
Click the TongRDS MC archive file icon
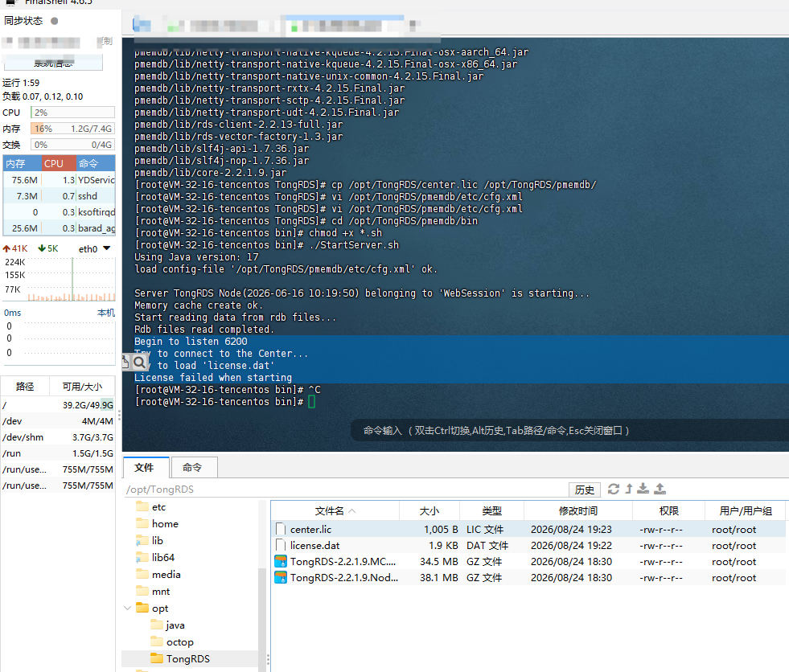point(281,561)
